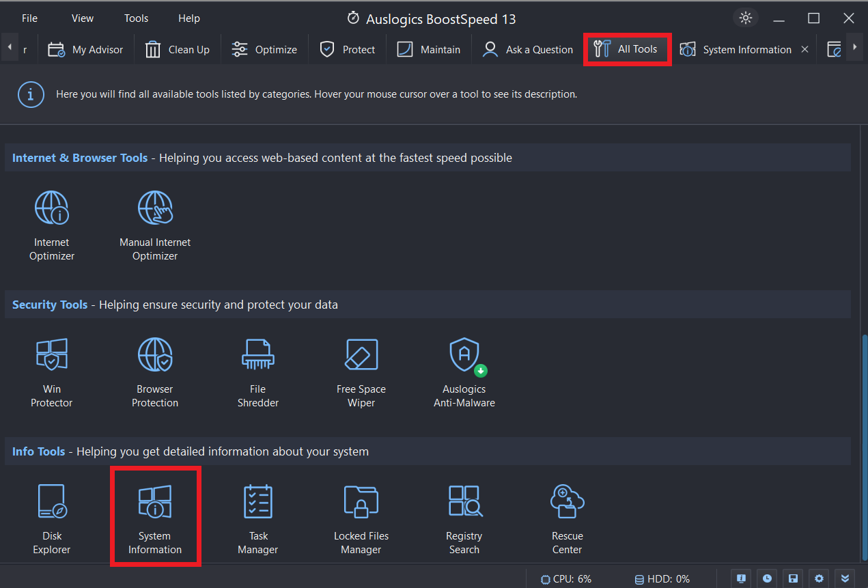Open the Win Protector tool
Viewport: 868px width, 588px height.
[52, 373]
